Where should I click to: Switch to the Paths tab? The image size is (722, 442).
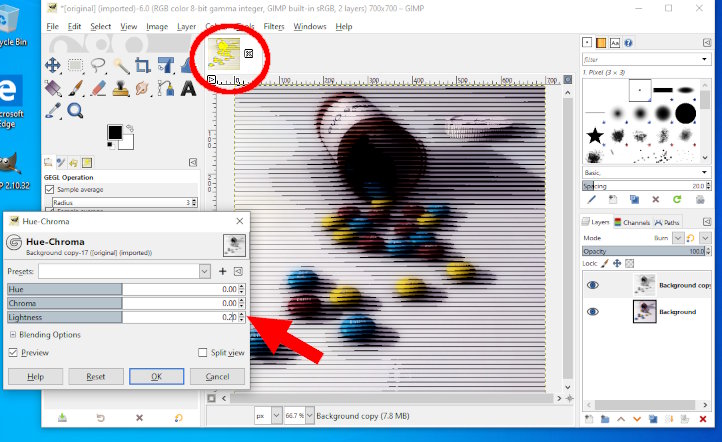click(667, 222)
